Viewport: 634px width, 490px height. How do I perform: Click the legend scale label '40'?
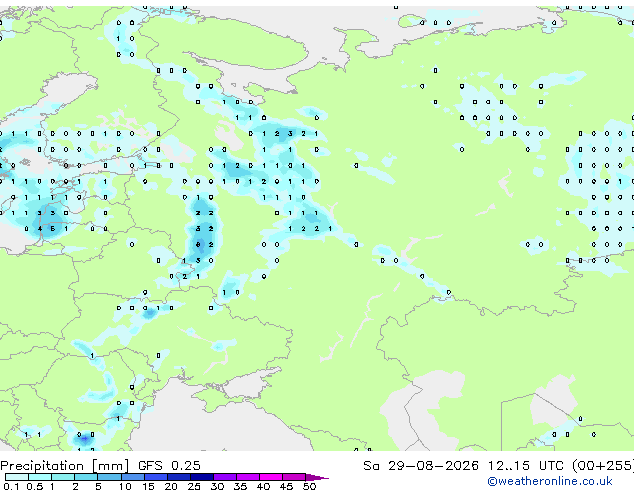(x=263, y=486)
